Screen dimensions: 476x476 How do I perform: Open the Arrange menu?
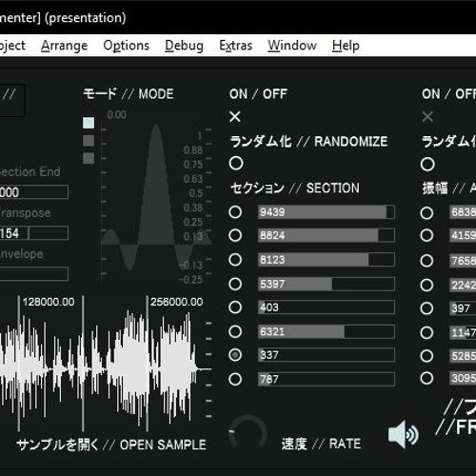pos(64,46)
